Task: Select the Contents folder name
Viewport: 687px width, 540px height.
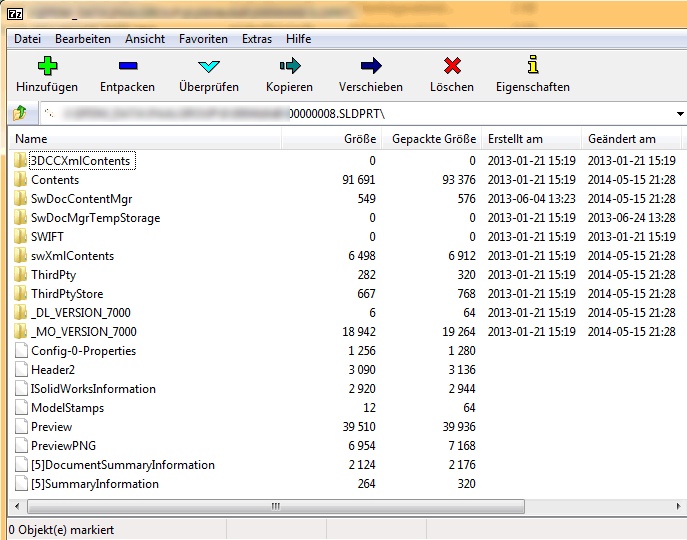Action: pos(55,180)
